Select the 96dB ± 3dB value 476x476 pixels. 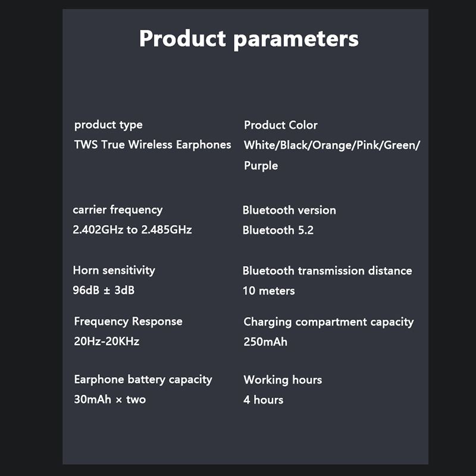point(104,290)
